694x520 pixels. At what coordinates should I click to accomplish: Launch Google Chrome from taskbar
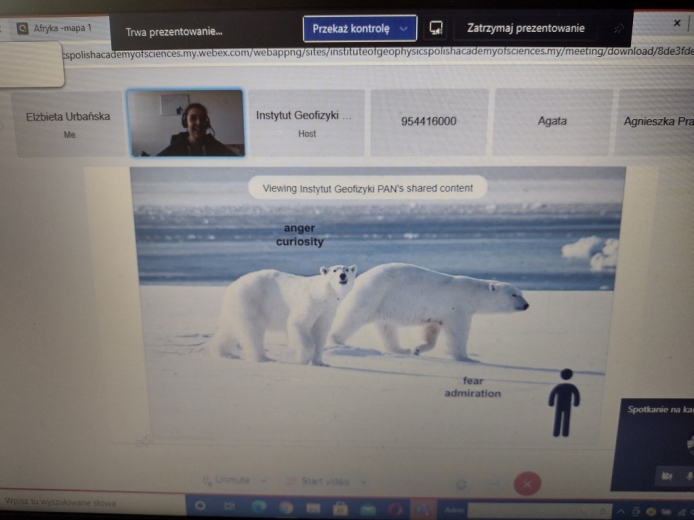[286, 508]
